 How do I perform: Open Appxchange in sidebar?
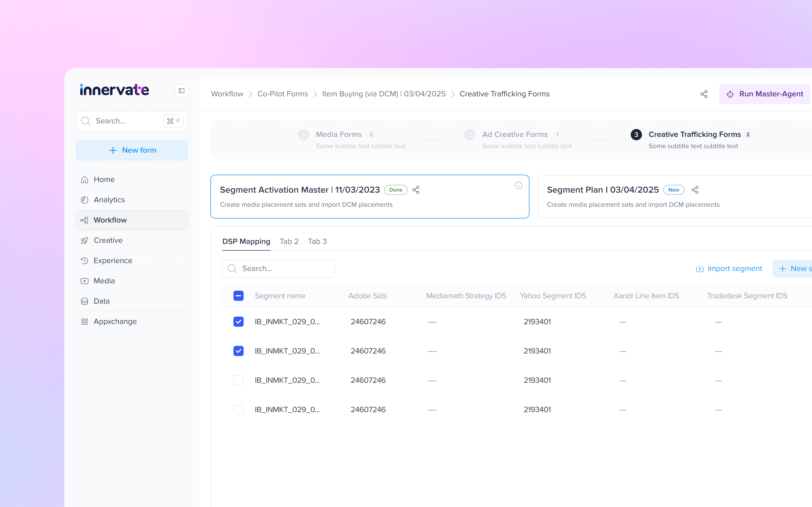point(115,321)
